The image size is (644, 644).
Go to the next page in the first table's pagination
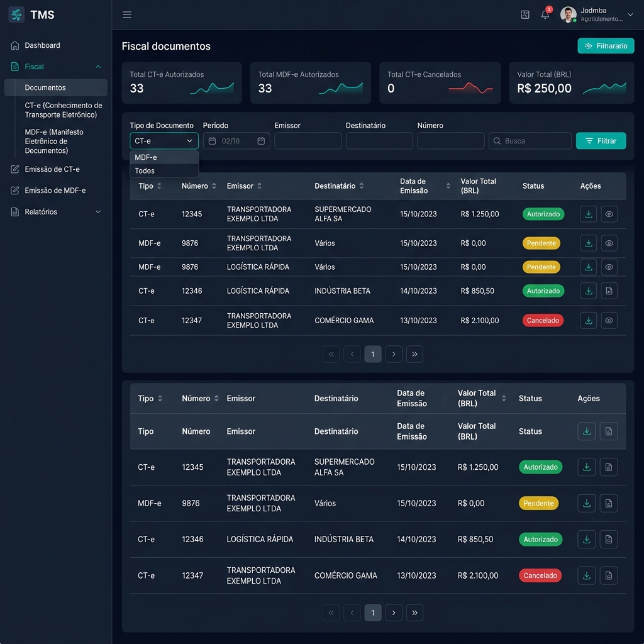click(x=394, y=354)
